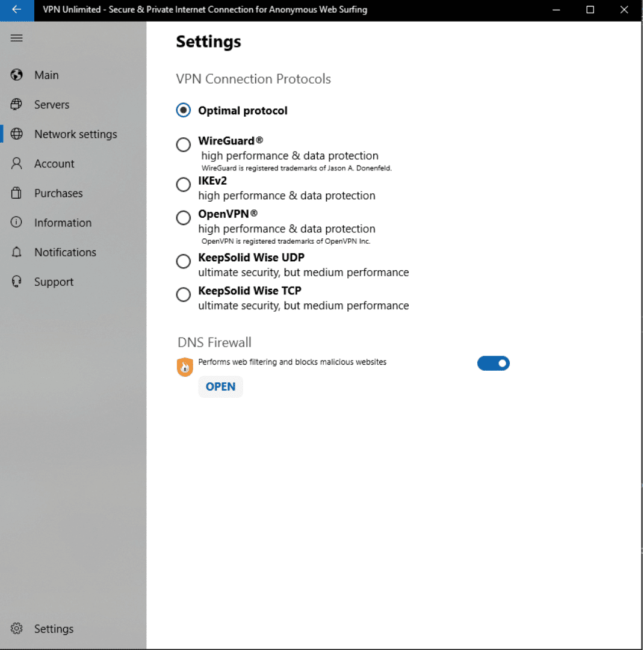
Task: Select the IKEv2 protocol option
Action: [184, 185]
